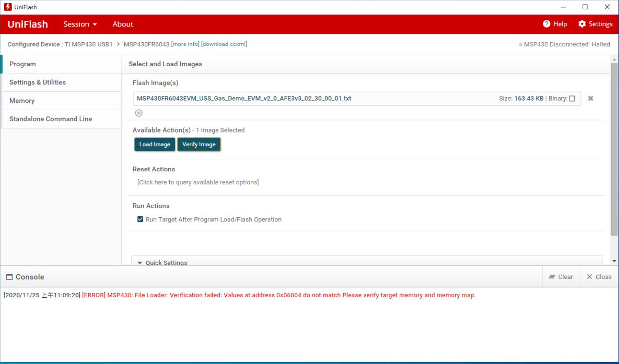Click the Select and Load Images header
Image resolution: width=619 pixels, height=364 pixels.
165,64
